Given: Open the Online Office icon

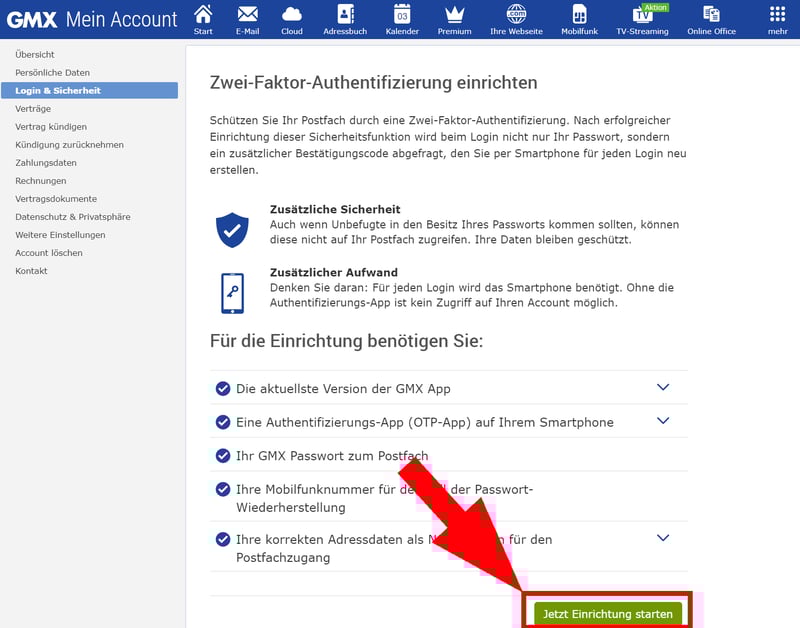Looking at the screenshot, I should (x=711, y=14).
